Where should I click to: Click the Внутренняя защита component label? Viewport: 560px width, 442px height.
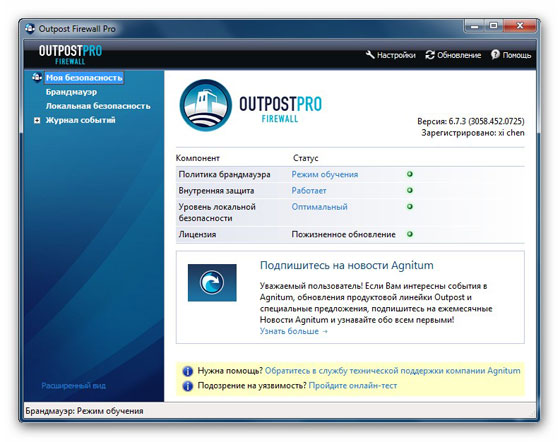(x=216, y=191)
